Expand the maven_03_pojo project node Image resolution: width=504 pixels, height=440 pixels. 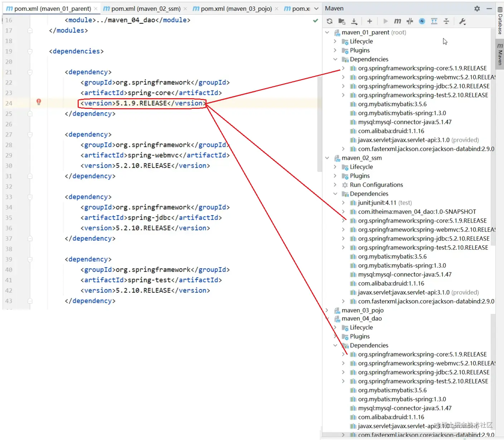click(x=327, y=310)
